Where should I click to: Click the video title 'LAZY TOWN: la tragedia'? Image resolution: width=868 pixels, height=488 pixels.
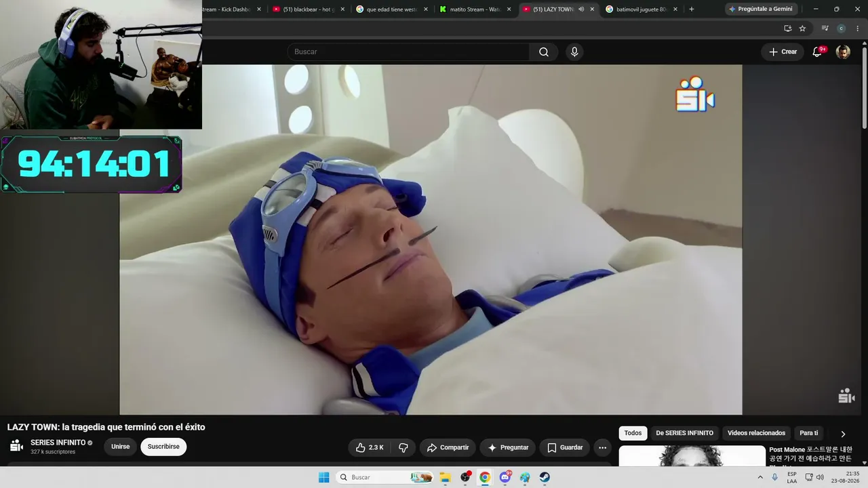[106, 427]
